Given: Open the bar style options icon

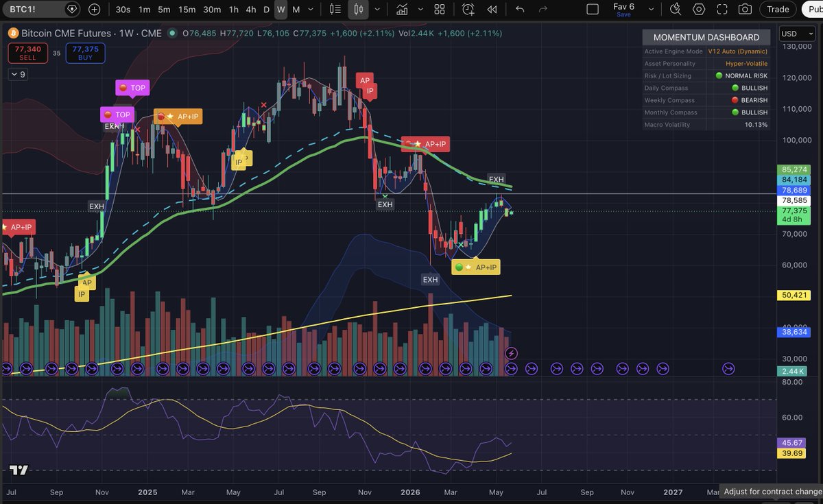Looking at the screenshot, I should click(x=335, y=10).
